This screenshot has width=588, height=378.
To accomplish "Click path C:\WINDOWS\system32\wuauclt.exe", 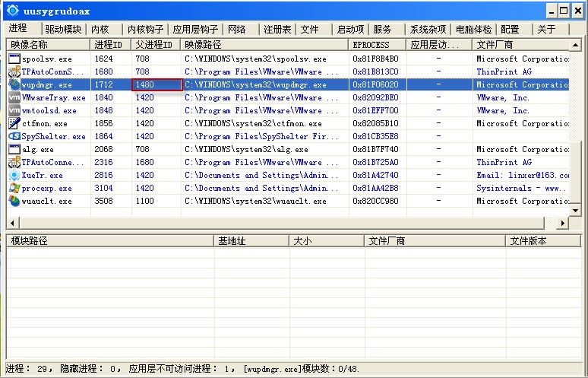I will (255, 202).
